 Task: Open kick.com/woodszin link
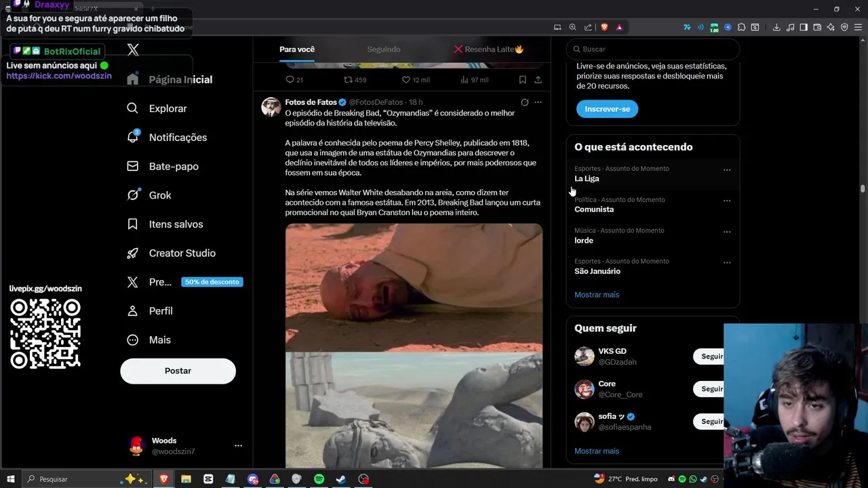click(x=59, y=76)
